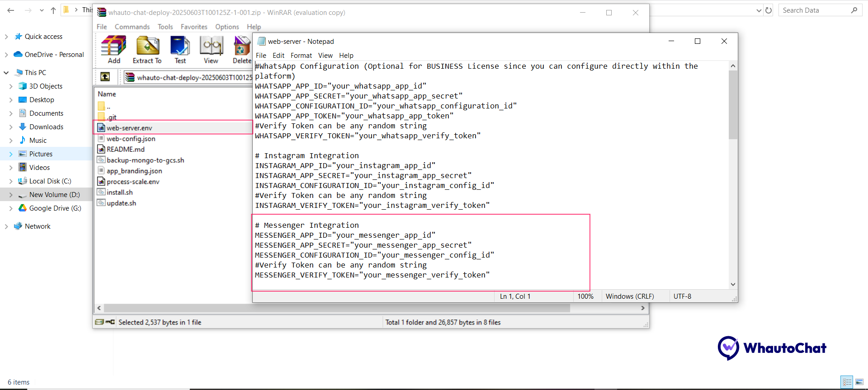Open WinRAR Favorites menu
This screenshot has width=868, height=390.
click(x=194, y=27)
